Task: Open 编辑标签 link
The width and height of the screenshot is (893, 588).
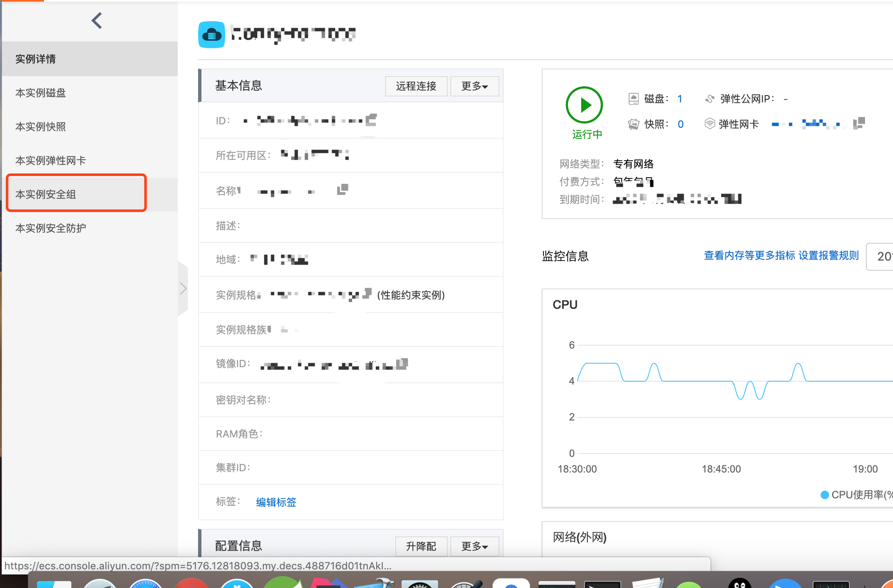Action: (276, 502)
